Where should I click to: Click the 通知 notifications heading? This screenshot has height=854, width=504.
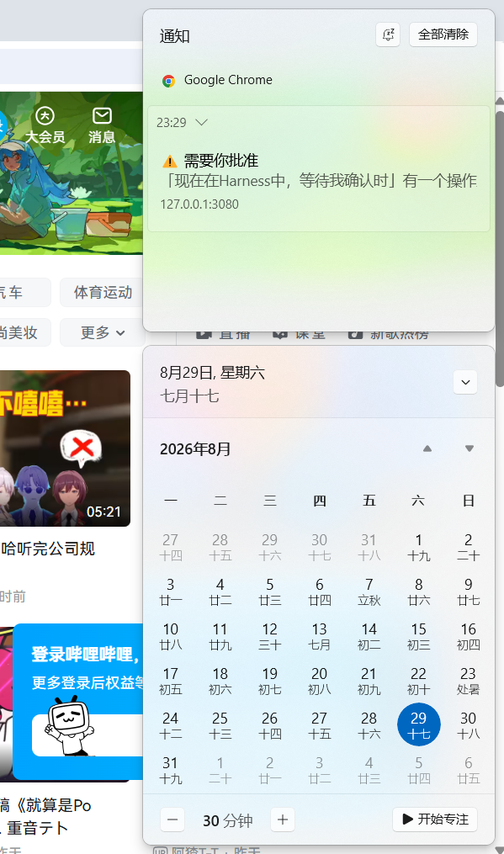coord(175,36)
